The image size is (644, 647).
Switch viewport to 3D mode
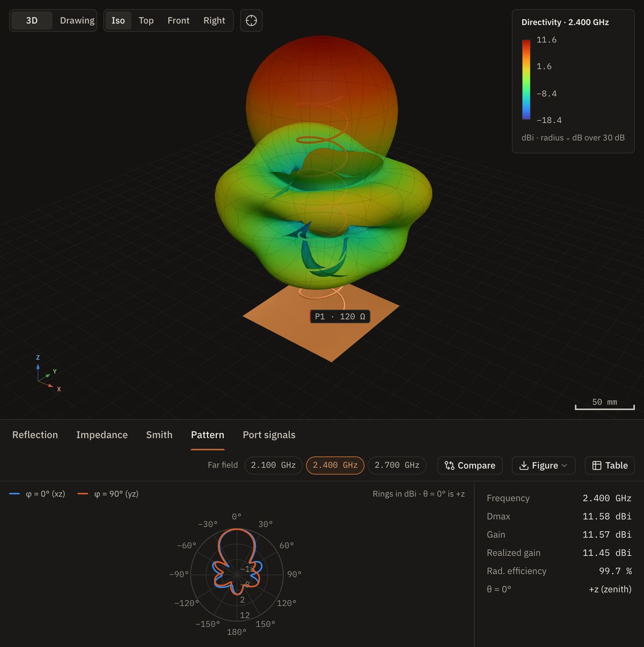[x=32, y=20]
